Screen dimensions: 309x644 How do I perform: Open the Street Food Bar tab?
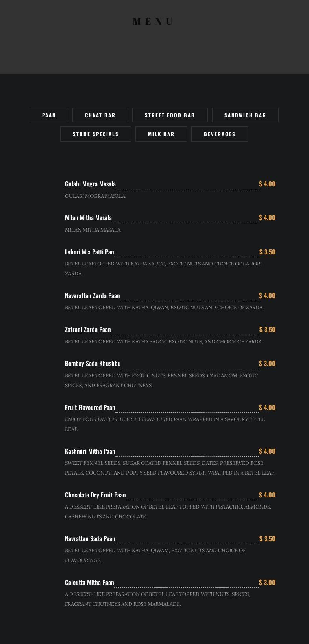coord(170,115)
